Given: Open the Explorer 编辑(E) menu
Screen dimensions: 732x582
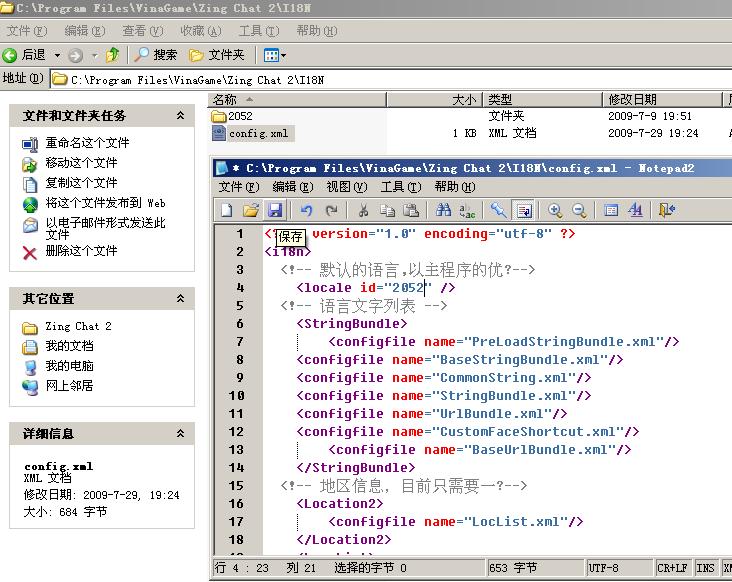Looking at the screenshot, I should coord(85,31).
